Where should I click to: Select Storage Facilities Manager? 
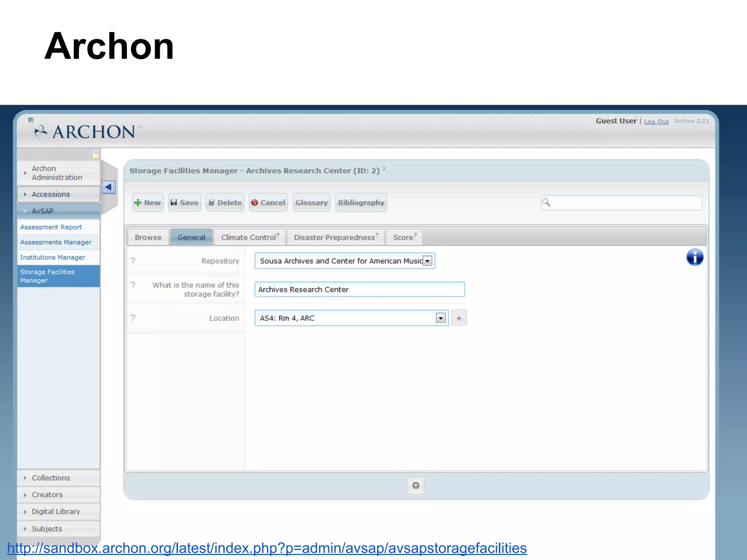tap(58, 276)
